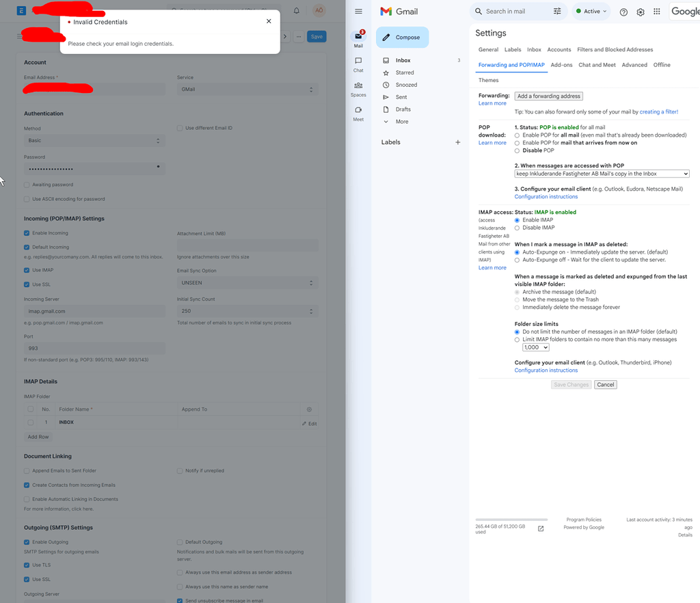Open notifications bell in the CRM toolbar
The width and height of the screenshot is (700, 603).
point(296,10)
